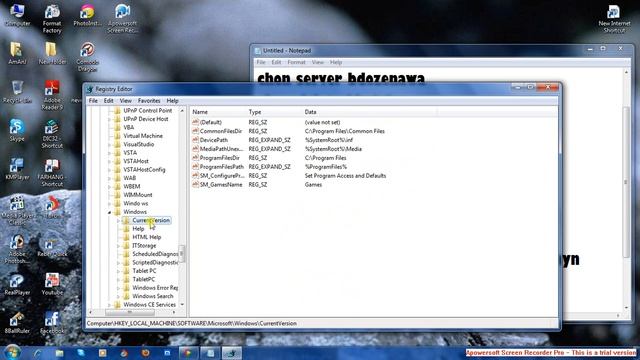This screenshot has width=640, height=360.
Task: Open the Format menu in Notepad
Action: 296,62
